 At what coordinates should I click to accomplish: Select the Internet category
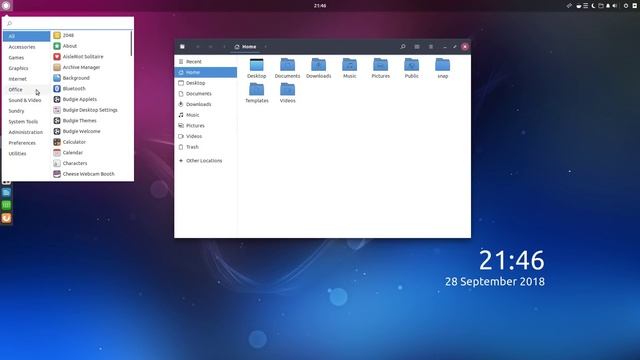click(x=27, y=79)
